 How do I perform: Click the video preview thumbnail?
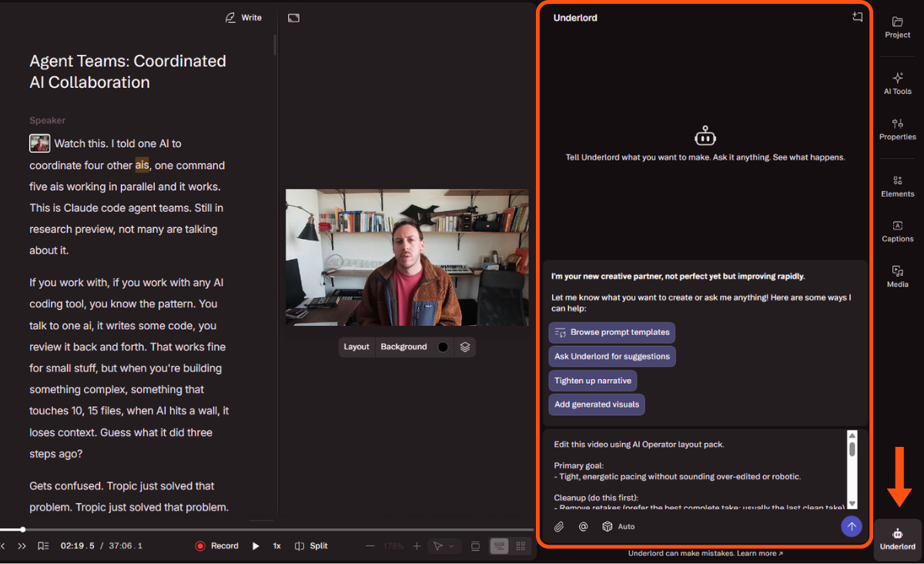(x=407, y=257)
